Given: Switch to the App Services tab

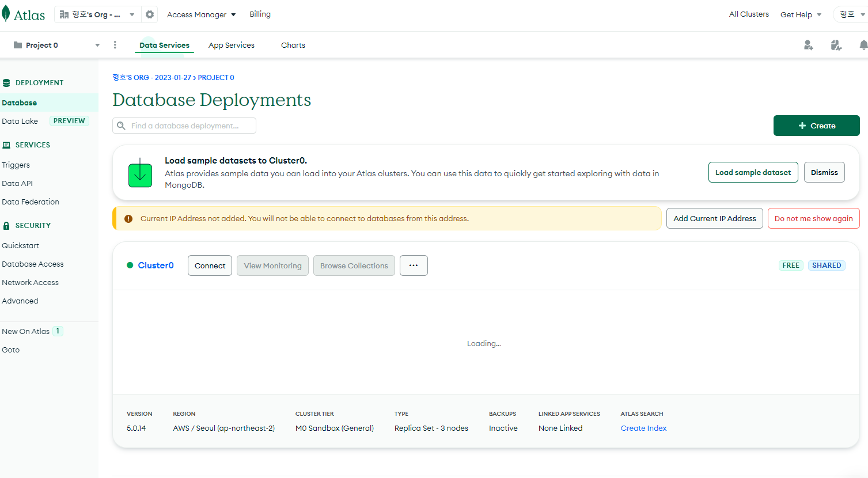Looking at the screenshot, I should tap(232, 45).
